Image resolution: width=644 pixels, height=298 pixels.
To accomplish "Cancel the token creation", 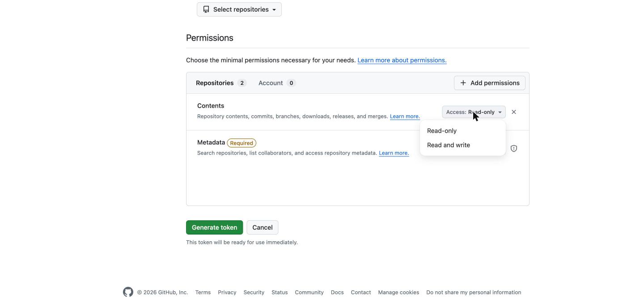I will coord(263,227).
